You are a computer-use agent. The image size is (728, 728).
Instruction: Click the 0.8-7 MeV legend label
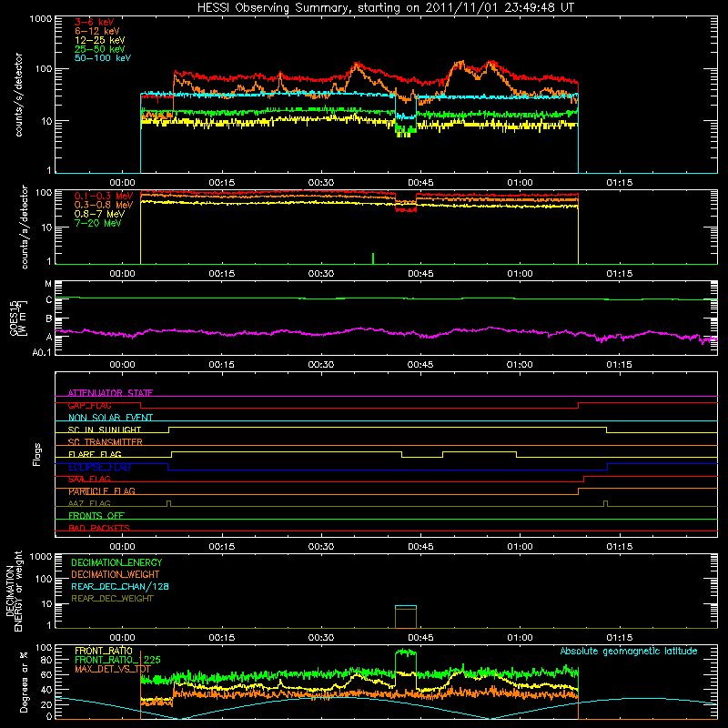(x=99, y=214)
